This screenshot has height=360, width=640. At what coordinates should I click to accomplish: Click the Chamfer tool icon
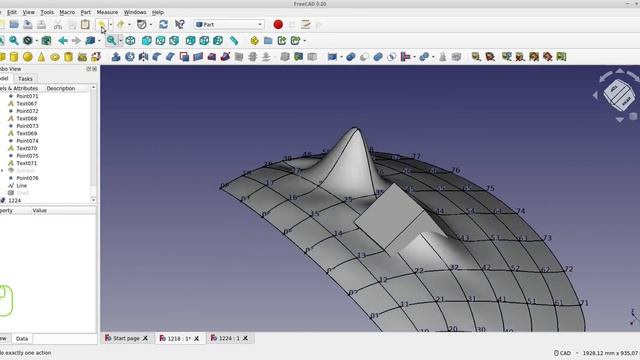click(171, 57)
